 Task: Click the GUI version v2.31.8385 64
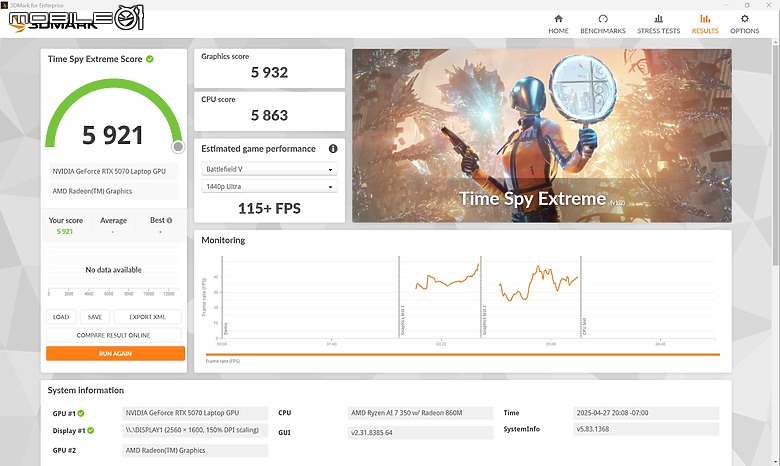(420, 432)
